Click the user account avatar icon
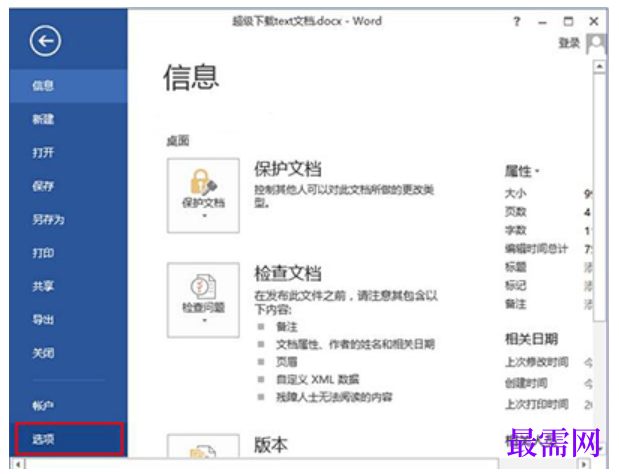Screen dimensions: 619x474 [x=595, y=44]
